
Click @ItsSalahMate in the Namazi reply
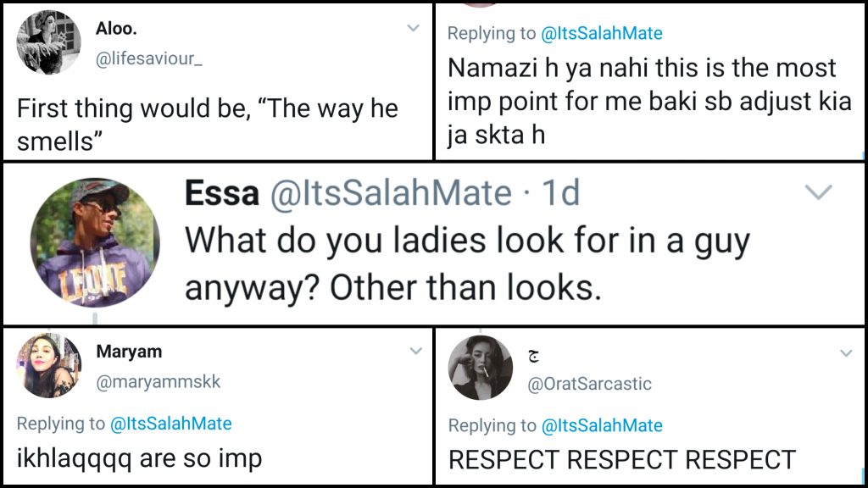[602, 34]
